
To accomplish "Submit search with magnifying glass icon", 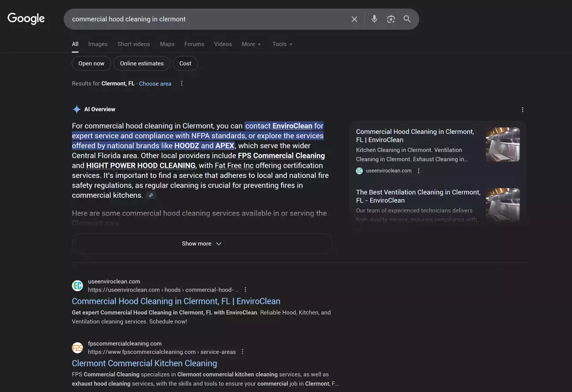I will click(407, 19).
